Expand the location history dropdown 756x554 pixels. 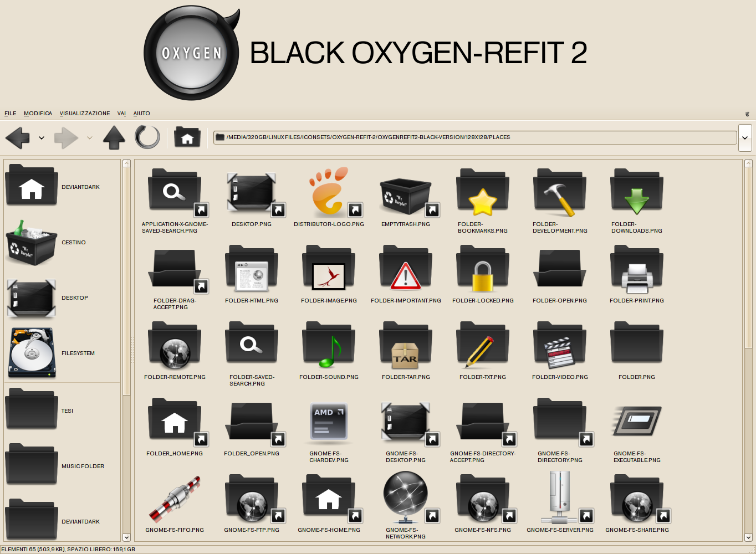pos(745,138)
